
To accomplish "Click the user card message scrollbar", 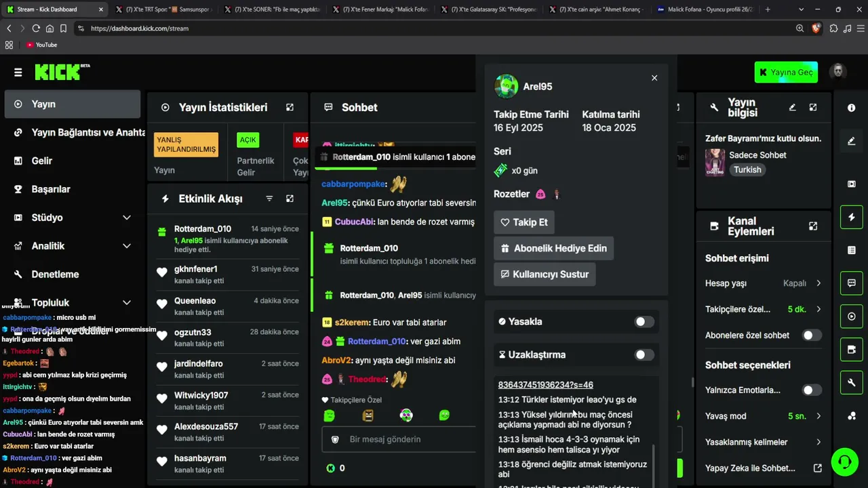I will point(654,464).
